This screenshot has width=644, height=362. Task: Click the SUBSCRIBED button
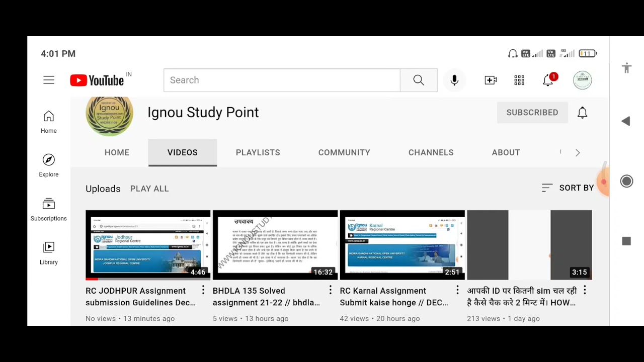532,113
